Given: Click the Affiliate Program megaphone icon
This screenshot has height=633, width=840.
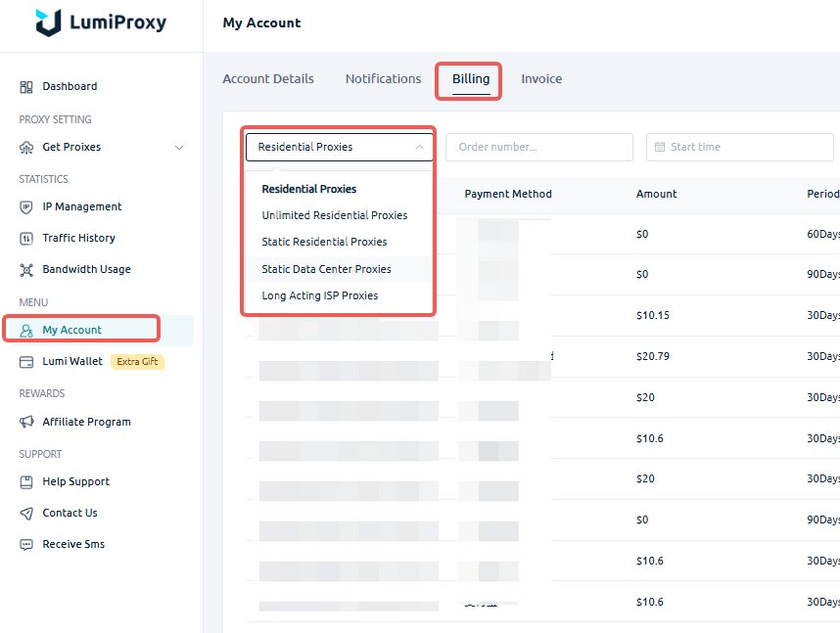Looking at the screenshot, I should click(26, 422).
